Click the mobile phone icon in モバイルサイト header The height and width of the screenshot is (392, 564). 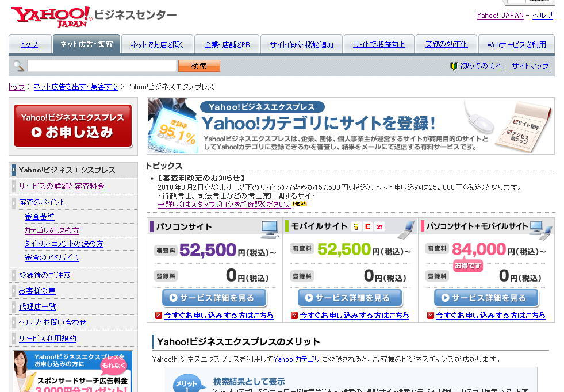tap(406, 230)
